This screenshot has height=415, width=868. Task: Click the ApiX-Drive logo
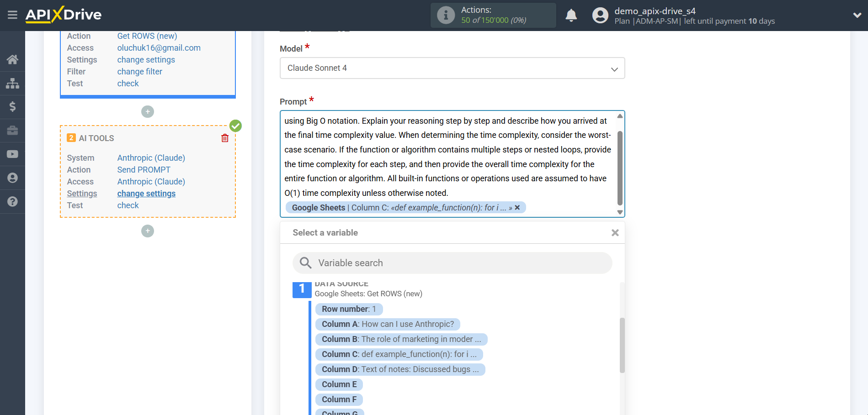click(x=64, y=15)
